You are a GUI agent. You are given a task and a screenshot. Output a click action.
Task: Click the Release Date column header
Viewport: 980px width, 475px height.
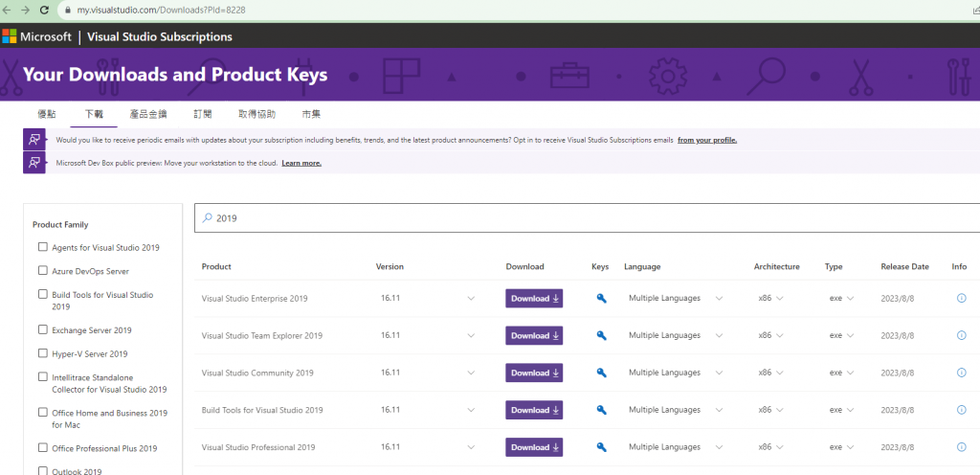[x=904, y=266]
